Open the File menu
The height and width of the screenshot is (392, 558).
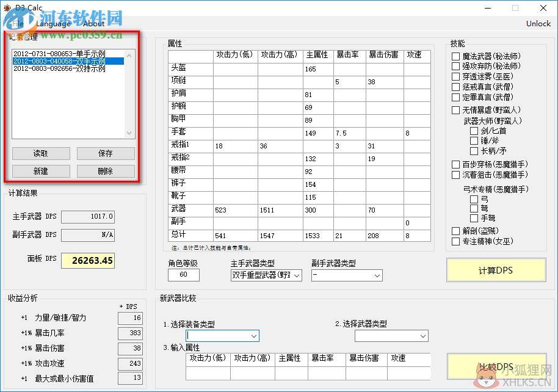tap(16, 23)
